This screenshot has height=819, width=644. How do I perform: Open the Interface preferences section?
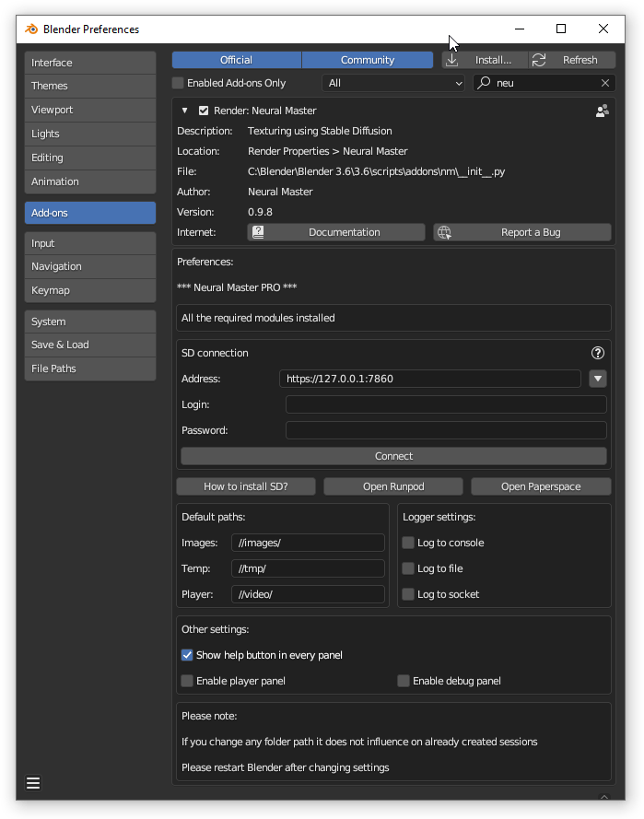(x=90, y=63)
